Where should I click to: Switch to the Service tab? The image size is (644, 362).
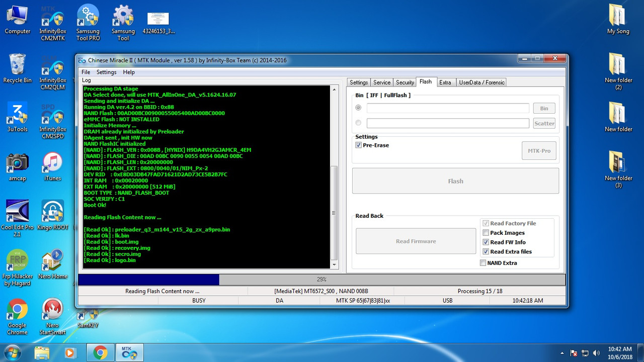[382, 82]
